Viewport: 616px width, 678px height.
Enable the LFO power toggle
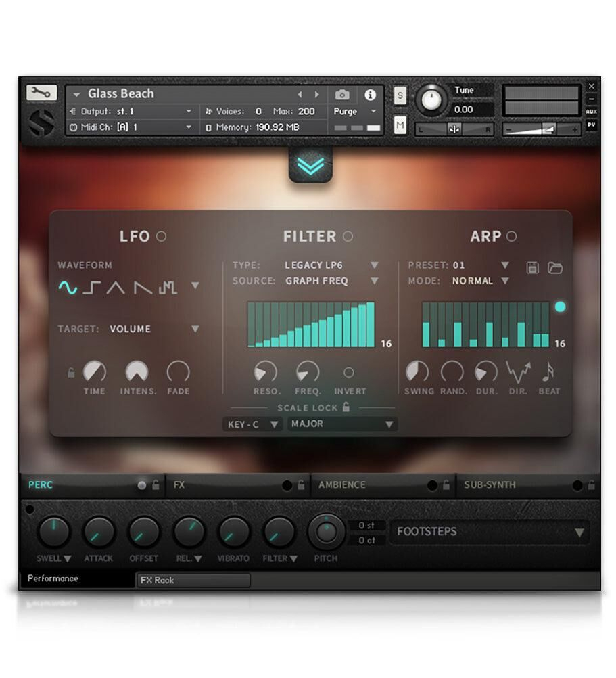(161, 236)
